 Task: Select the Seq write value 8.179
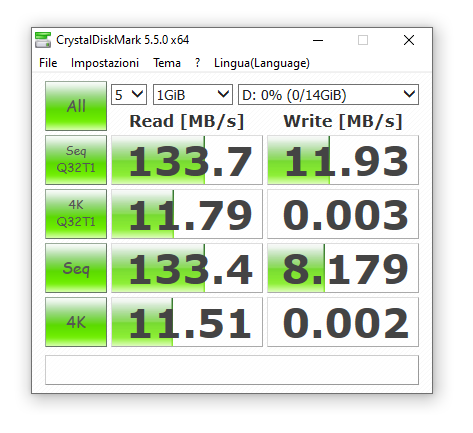[x=343, y=268]
